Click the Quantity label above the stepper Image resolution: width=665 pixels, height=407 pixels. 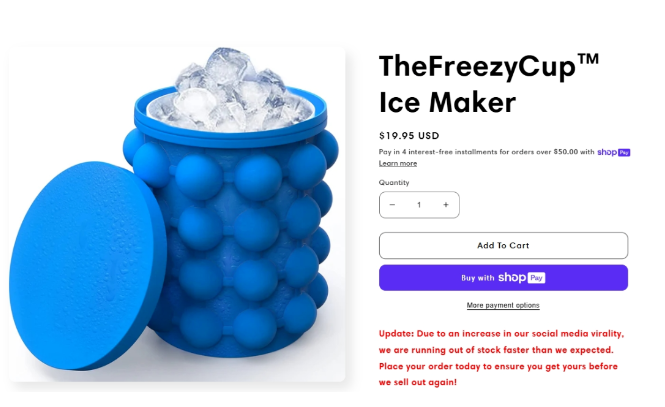click(x=394, y=182)
